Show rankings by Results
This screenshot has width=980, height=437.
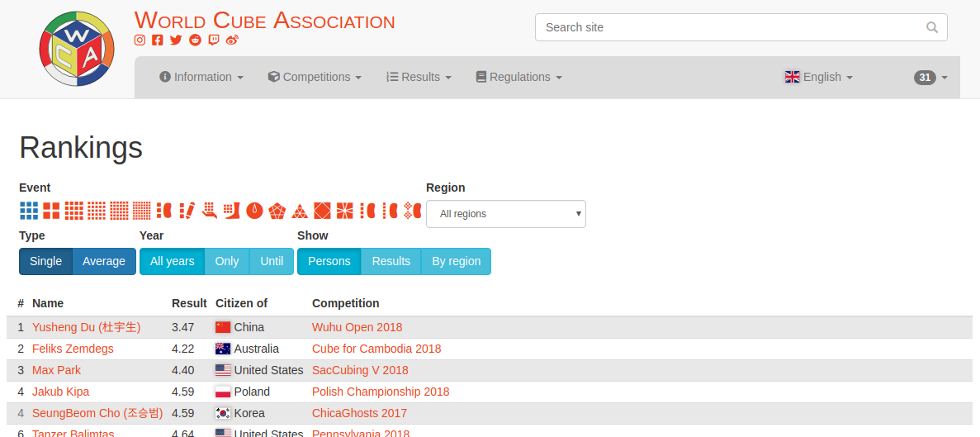pyautogui.click(x=391, y=261)
